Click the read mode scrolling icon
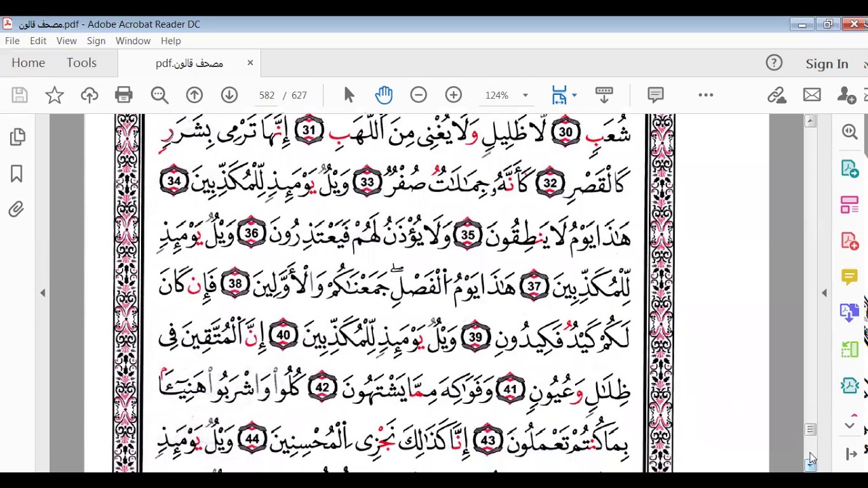 pyautogui.click(x=604, y=95)
